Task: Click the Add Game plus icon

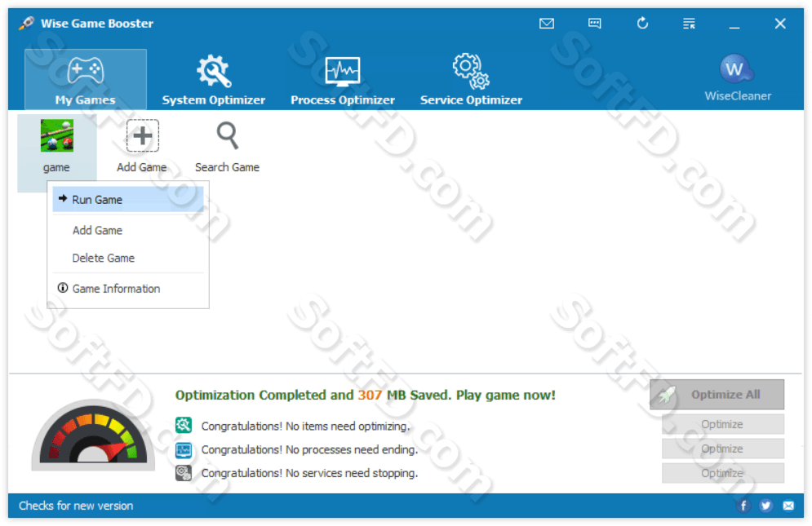Action: 143,135
